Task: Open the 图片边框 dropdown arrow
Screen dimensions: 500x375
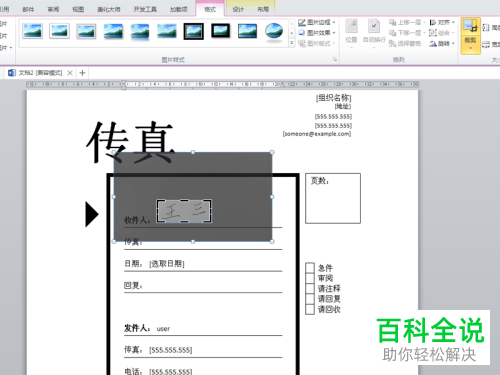Action: (x=334, y=22)
